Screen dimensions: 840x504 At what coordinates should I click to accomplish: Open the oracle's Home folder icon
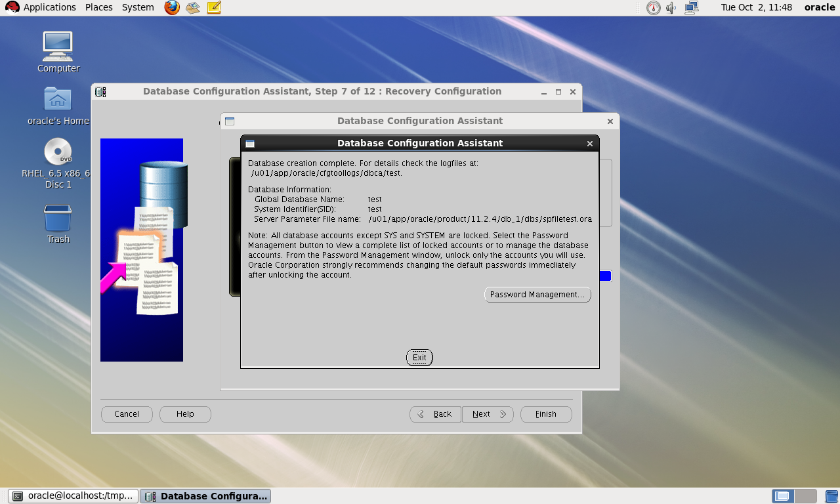[58, 105]
